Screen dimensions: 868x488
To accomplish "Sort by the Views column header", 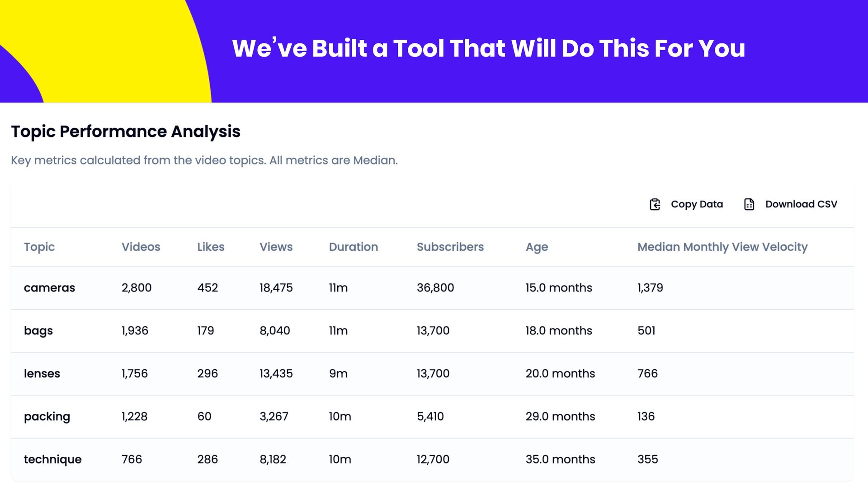I will [276, 247].
